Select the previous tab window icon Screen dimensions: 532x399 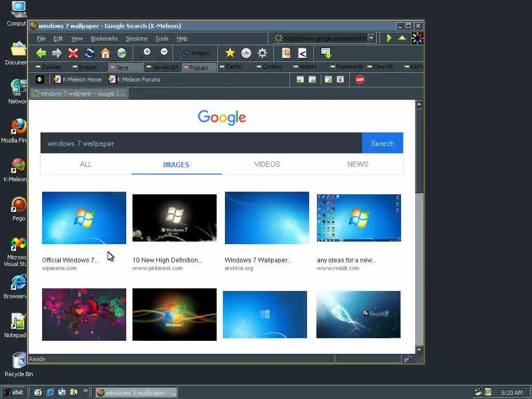(x=300, y=79)
